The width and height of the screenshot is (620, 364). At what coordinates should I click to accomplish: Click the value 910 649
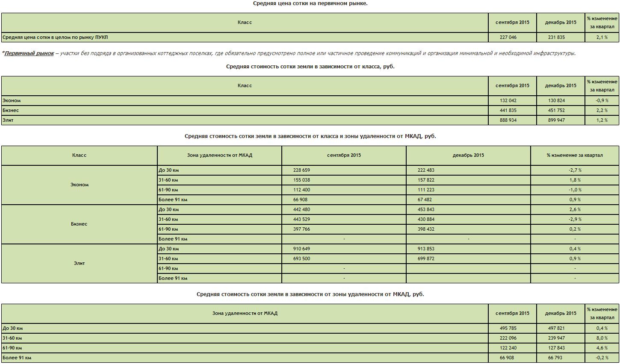tap(301, 249)
